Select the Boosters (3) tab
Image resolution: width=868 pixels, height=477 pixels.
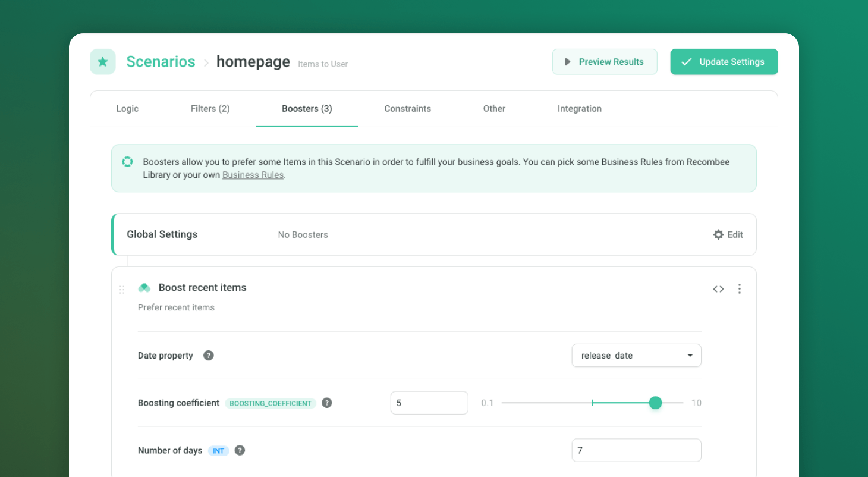click(307, 109)
